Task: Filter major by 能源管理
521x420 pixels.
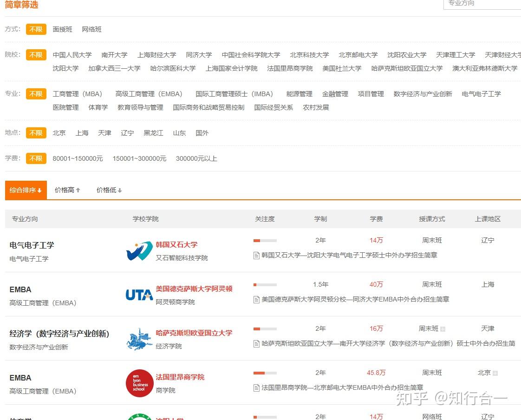Action: click(x=300, y=94)
